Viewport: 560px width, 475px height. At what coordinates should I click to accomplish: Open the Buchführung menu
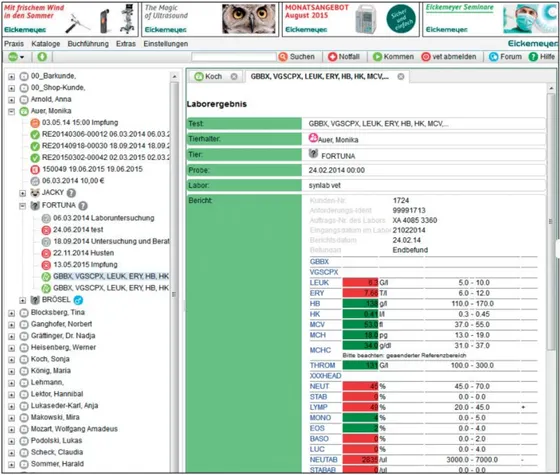point(88,44)
